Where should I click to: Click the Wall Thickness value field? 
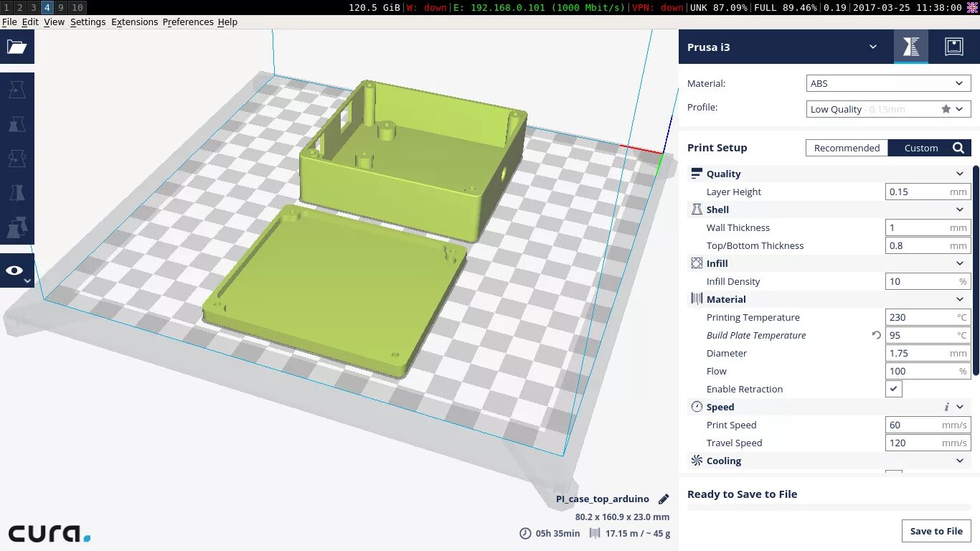928,227
